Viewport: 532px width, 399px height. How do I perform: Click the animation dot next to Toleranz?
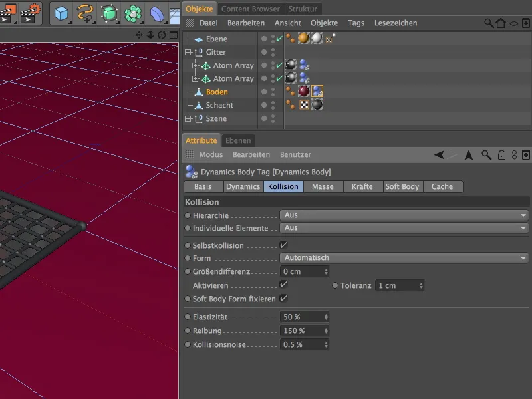[x=335, y=285]
